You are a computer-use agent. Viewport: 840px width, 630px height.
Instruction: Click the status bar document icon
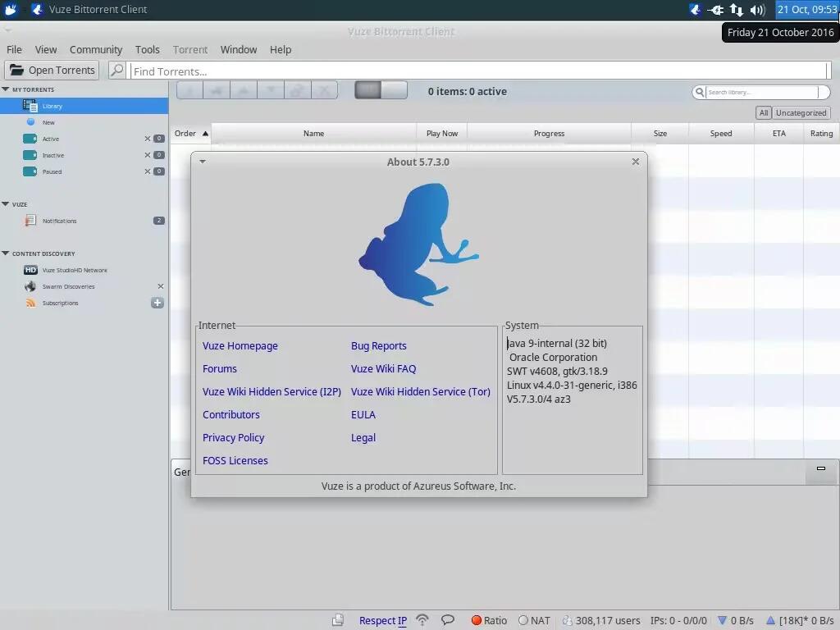337,620
